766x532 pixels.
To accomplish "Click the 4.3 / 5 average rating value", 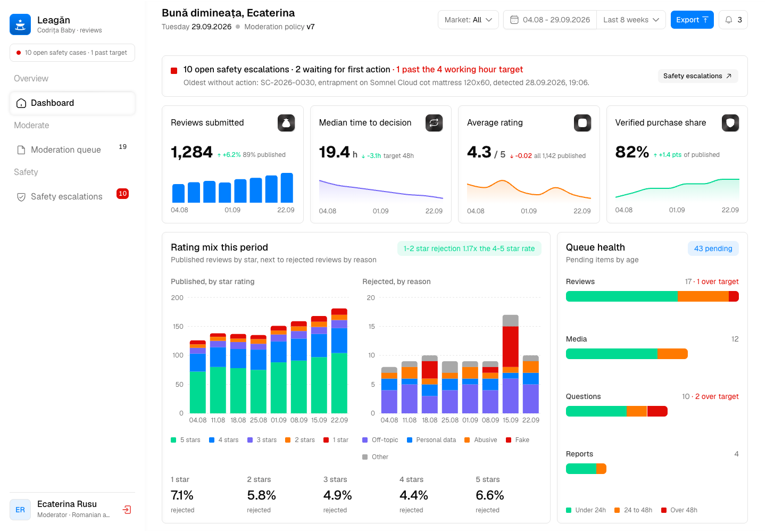I will [x=486, y=152].
